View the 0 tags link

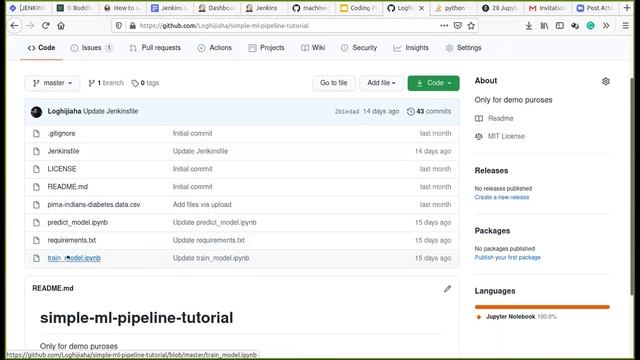coord(145,83)
